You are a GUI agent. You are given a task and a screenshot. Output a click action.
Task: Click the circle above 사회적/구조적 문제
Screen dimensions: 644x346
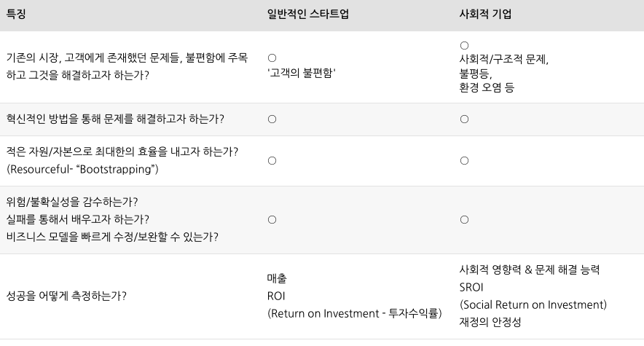point(464,45)
